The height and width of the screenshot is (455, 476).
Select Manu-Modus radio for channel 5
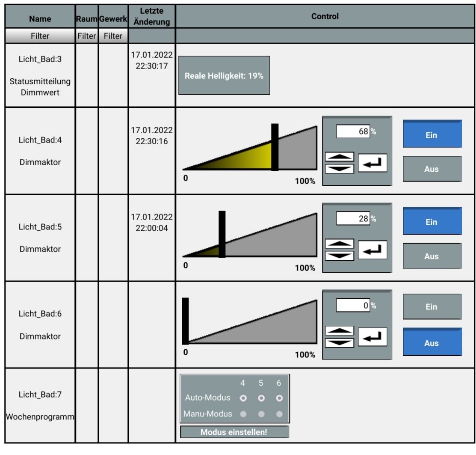[261, 414]
